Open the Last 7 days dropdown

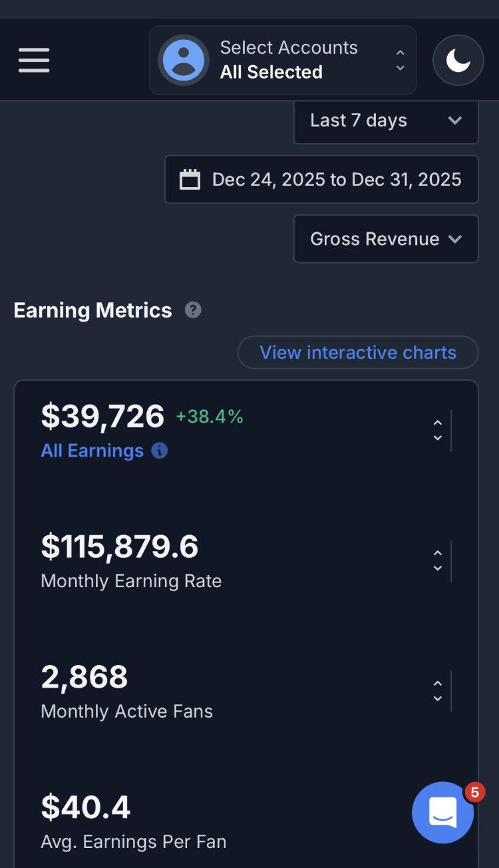[386, 120]
